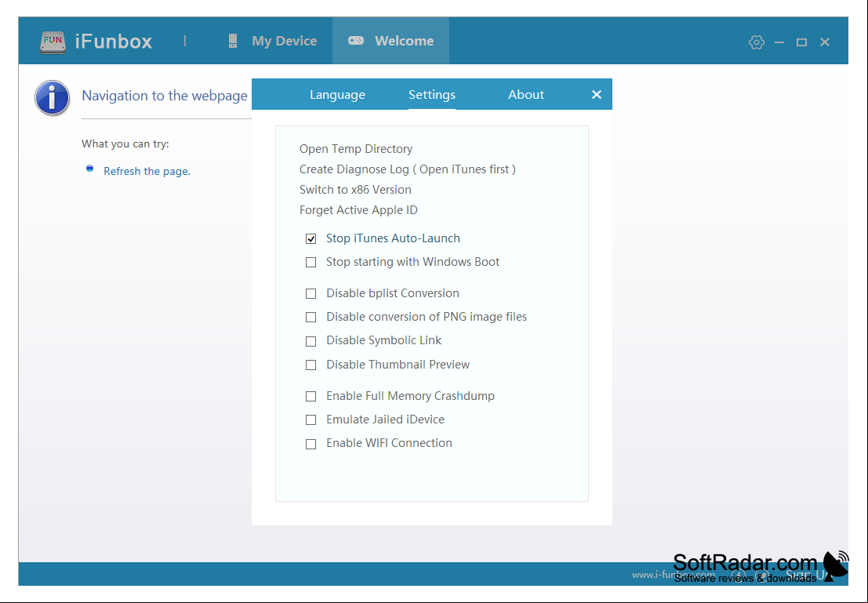
Task: Select Forget Active Apple ID
Action: (x=358, y=210)
